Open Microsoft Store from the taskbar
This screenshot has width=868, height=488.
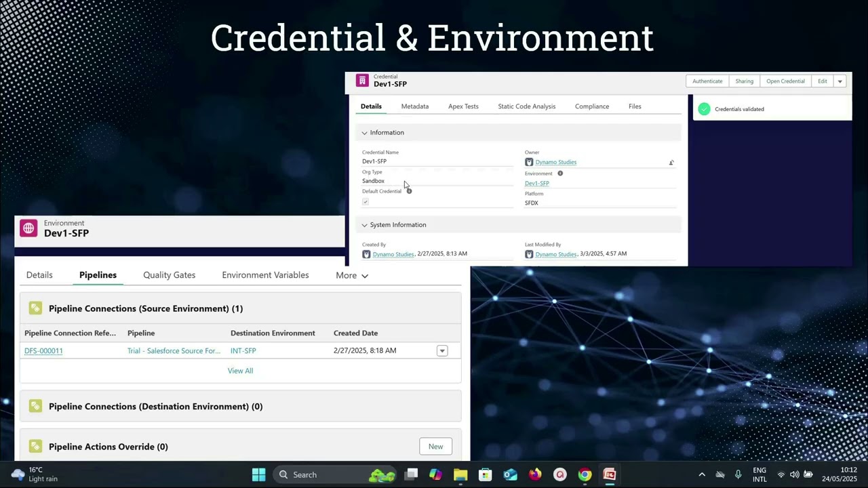(x=485, y=474)
